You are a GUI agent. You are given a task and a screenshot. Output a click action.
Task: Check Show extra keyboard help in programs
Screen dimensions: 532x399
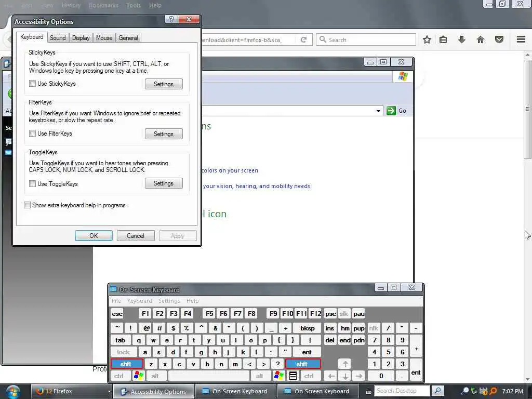click(27, 205)
